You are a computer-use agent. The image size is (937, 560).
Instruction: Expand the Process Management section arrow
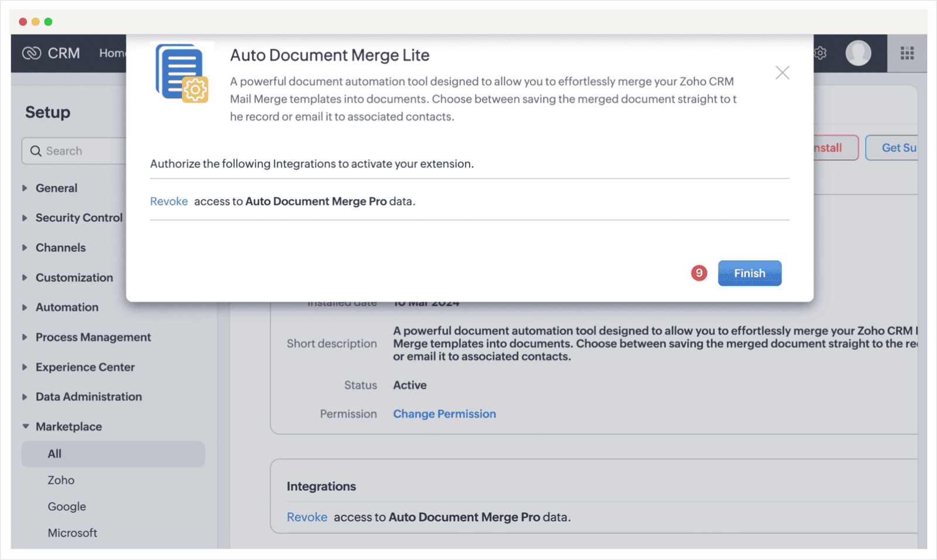point(25,337)
